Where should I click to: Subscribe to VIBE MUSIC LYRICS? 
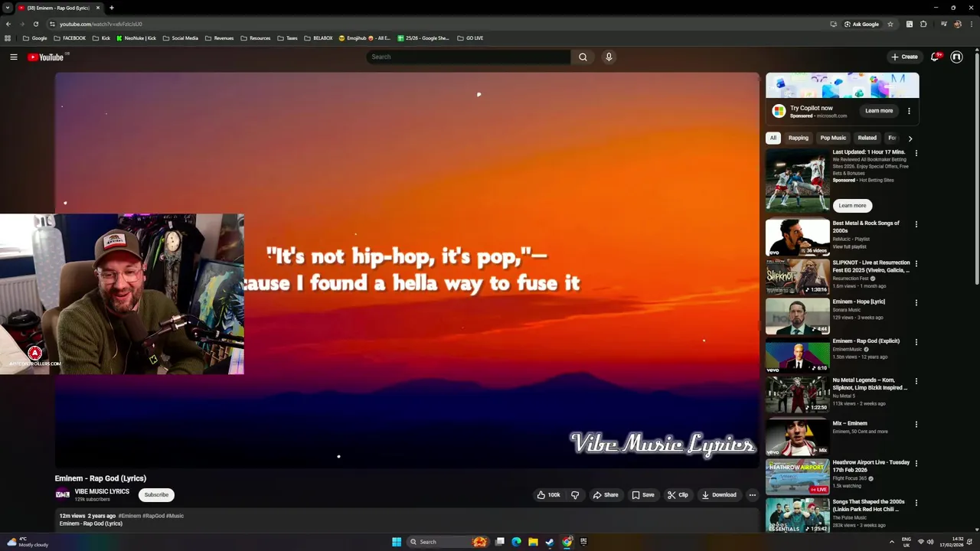(x=156, y=495)
